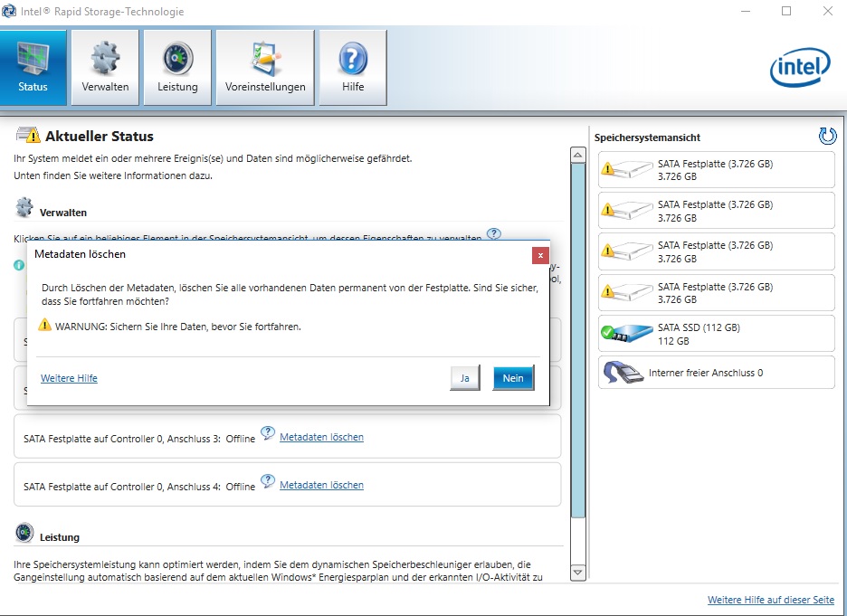847x616 pixels.
Task: Switch to the Verwalten tab
Action: (x=105, y=68)
